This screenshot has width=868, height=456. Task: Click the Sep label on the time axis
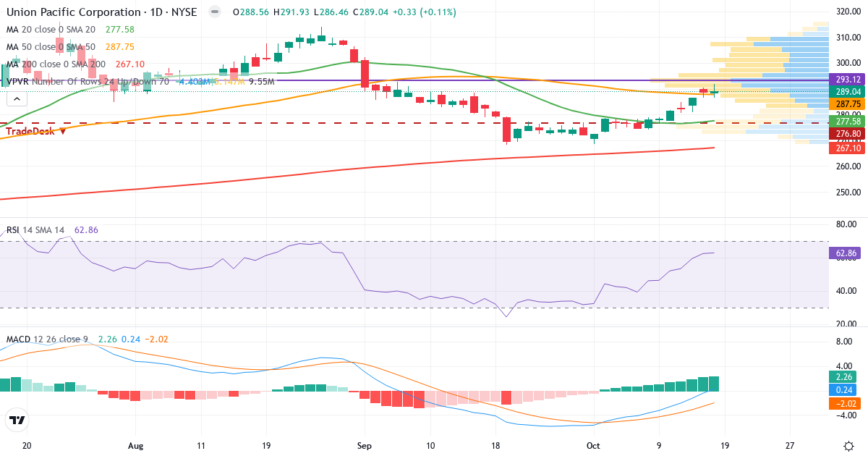(365, 446)
